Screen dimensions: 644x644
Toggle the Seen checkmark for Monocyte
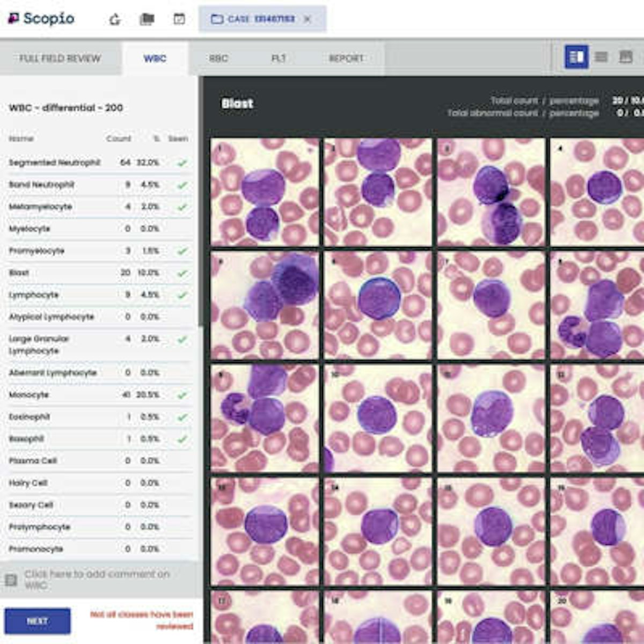coord(182,394)
